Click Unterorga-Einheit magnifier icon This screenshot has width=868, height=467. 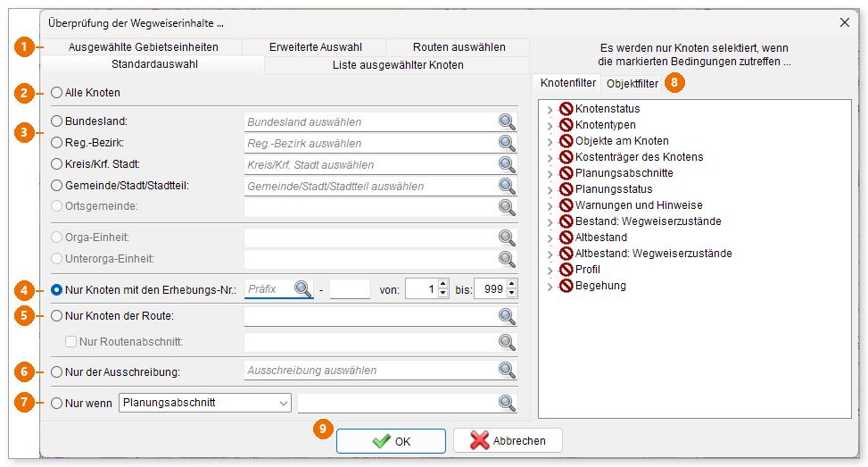[x=507, y=259]
